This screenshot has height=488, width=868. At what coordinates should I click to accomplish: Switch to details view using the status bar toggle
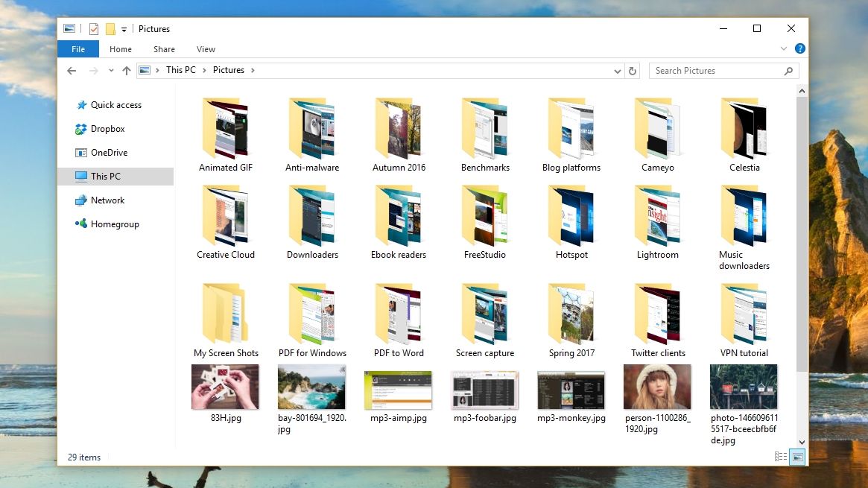[780, 457]
